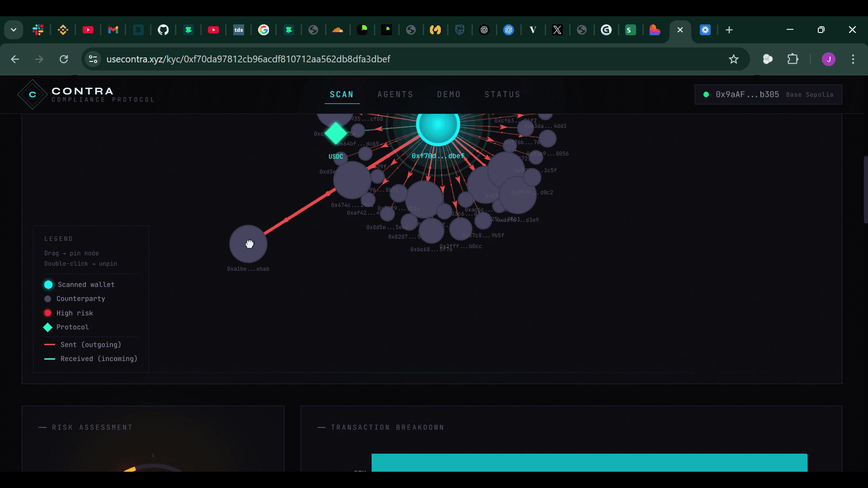This screenshot has height=488, width=868.
Task: Reload the current page
Action: 64,59
